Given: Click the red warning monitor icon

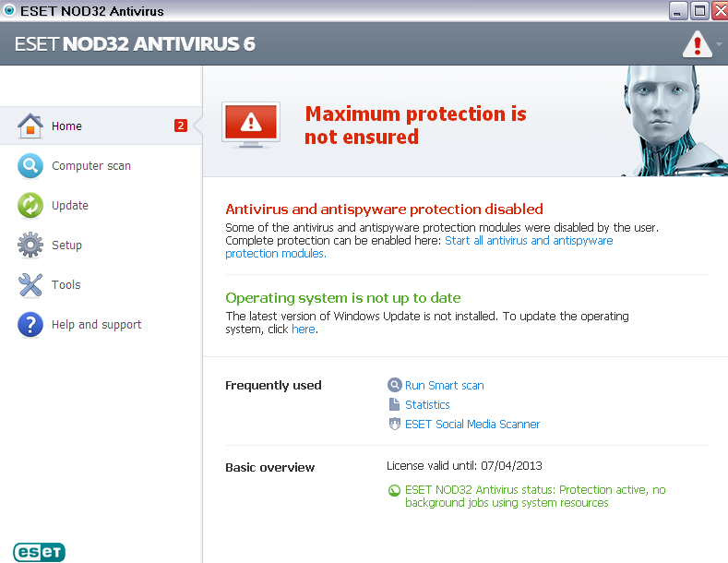Looking at the screenshot, I should coord(251,125).
